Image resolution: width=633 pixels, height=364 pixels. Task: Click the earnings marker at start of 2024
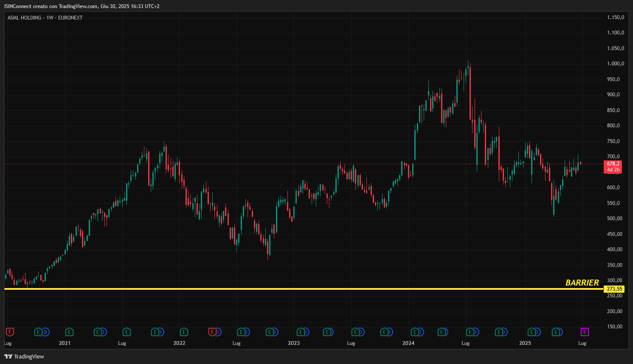415,332
